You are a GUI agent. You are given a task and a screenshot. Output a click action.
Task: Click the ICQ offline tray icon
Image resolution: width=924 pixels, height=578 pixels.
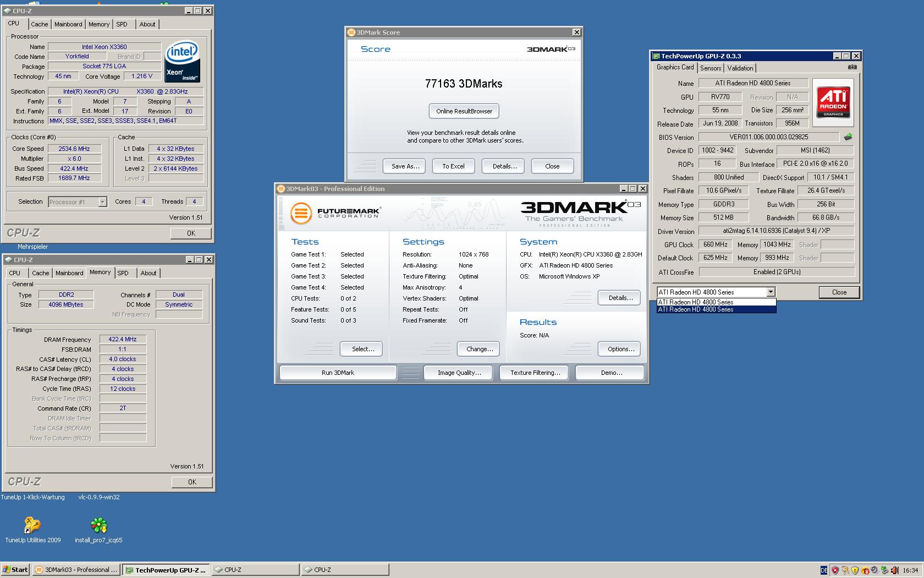tap(865, 570)
